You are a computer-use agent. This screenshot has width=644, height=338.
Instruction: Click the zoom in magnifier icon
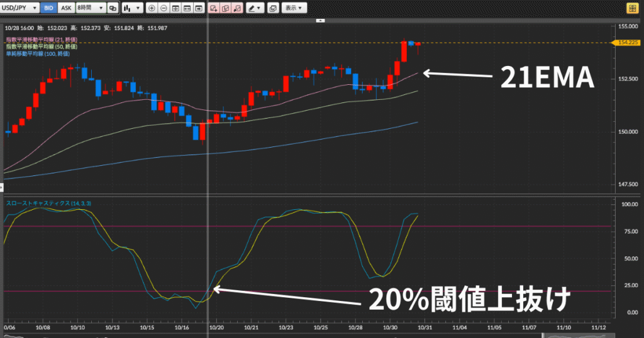click(152, 8)
